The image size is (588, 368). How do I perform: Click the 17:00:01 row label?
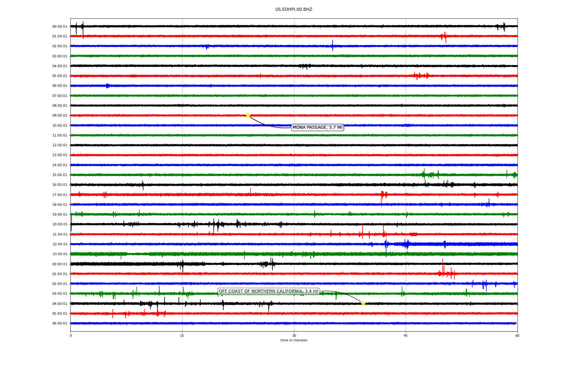click(x=60, y=195)
